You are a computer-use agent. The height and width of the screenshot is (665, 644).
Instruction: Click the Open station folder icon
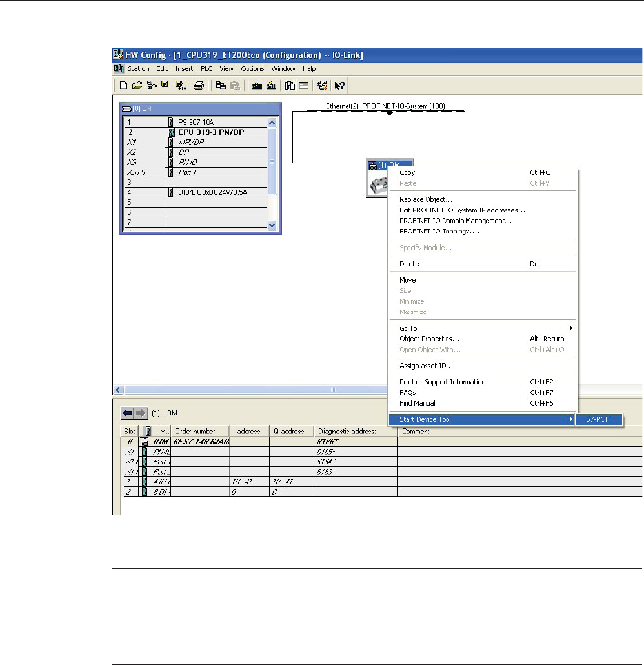click(x=137, y=85)
